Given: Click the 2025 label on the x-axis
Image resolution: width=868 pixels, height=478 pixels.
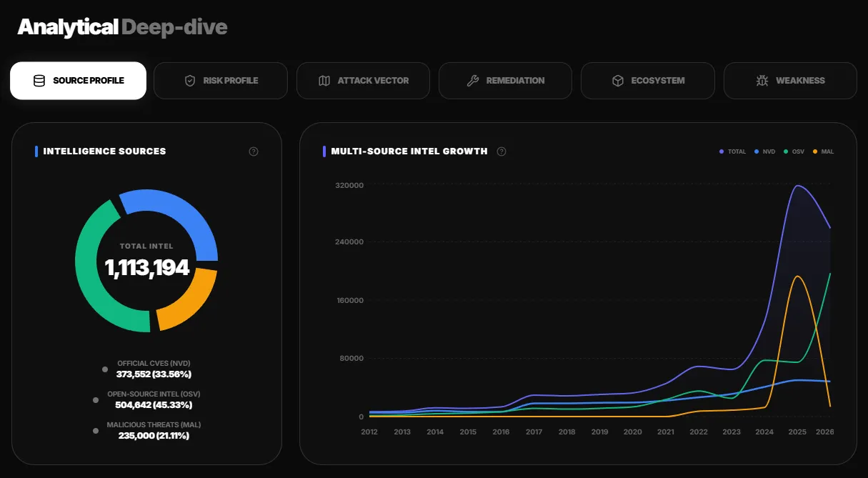Looking at the screenshot, I should [x=797, y=432].
